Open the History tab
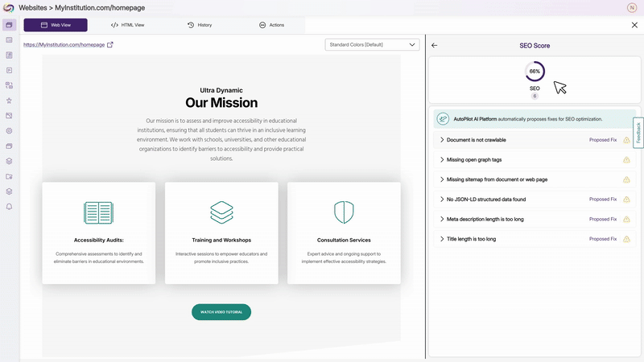The width and height of the screenshot is (644, 362). (200, 25)
